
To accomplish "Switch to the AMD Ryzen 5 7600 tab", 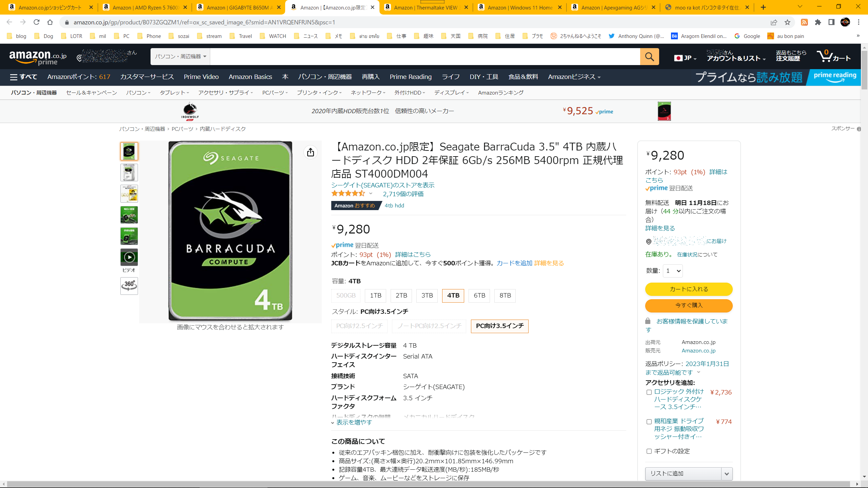I will 145,7.
